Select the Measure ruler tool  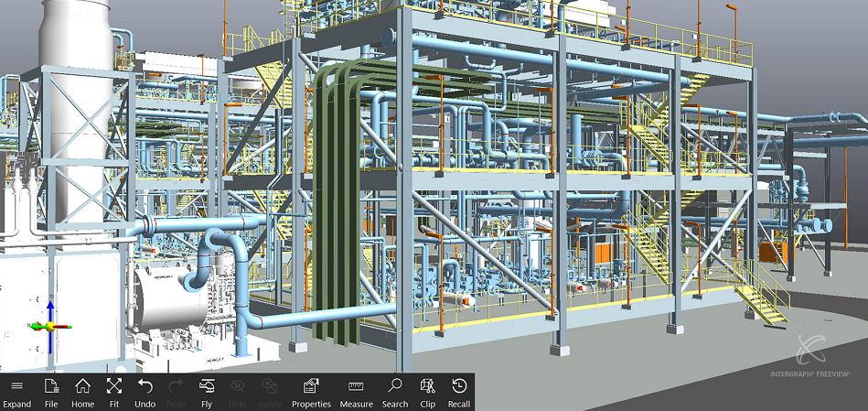pyautogui.click(x=356, y=391)
